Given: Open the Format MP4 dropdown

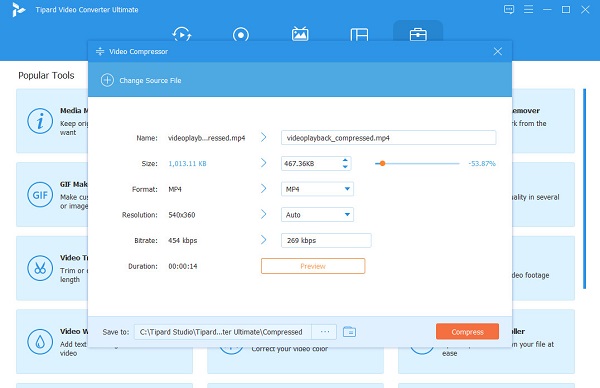Looking at the screenshot, I should point(317,189).
